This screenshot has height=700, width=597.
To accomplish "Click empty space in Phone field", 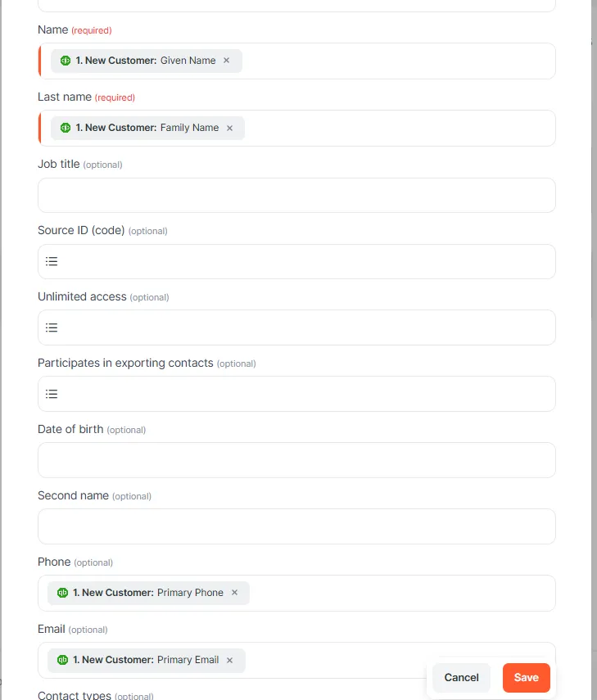I will 393,593.
